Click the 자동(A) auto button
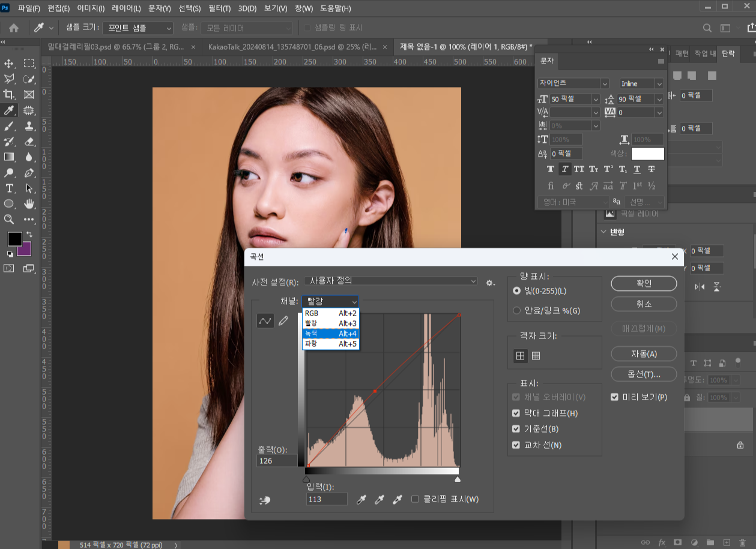The height and width of the screenshot is (549, 756). pyautogui.click(x=644, y=354)
